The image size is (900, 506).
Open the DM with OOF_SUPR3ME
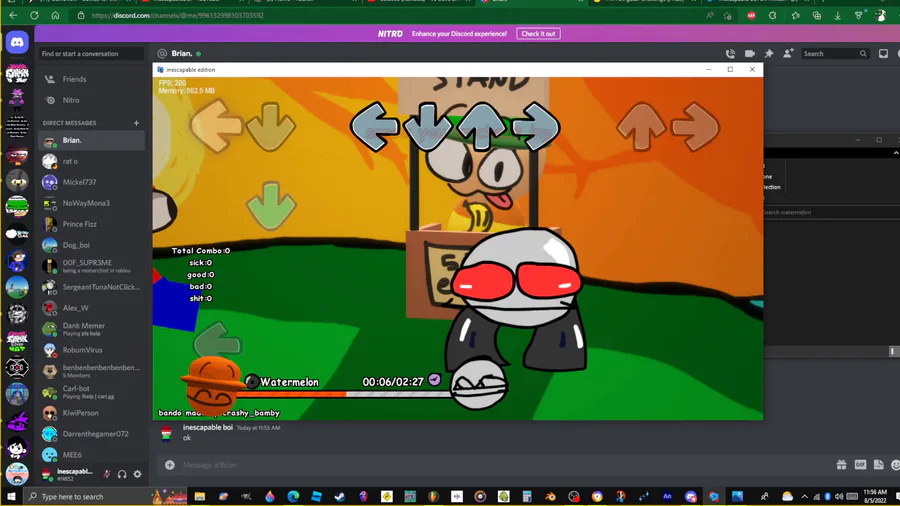pyautogui.click(x=91, y=266)
